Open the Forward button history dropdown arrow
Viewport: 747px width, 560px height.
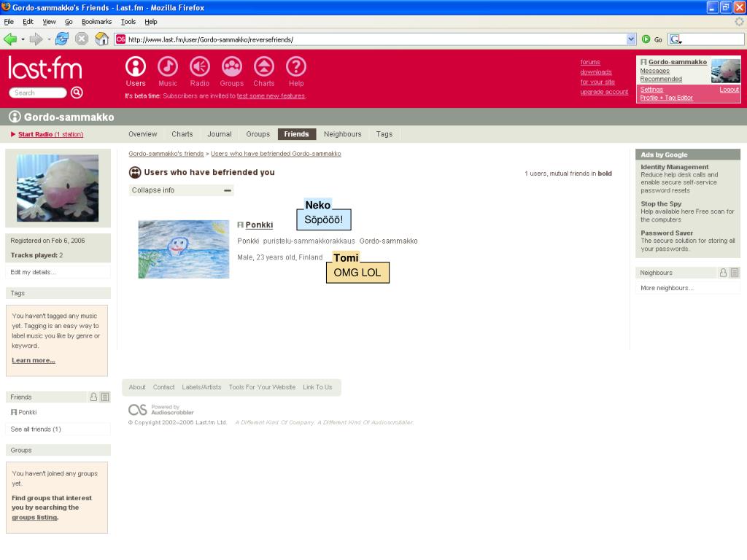[49, 39]
